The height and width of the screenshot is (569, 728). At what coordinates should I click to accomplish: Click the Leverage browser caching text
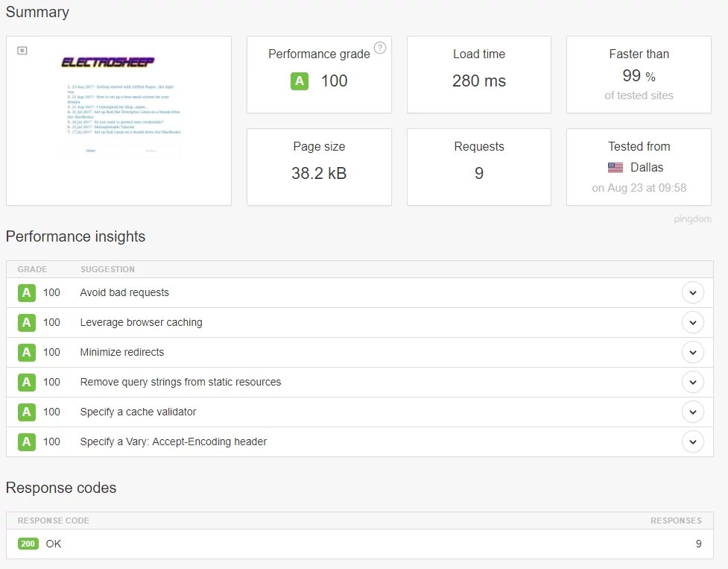pyautogui.click(x=141, y=322)
